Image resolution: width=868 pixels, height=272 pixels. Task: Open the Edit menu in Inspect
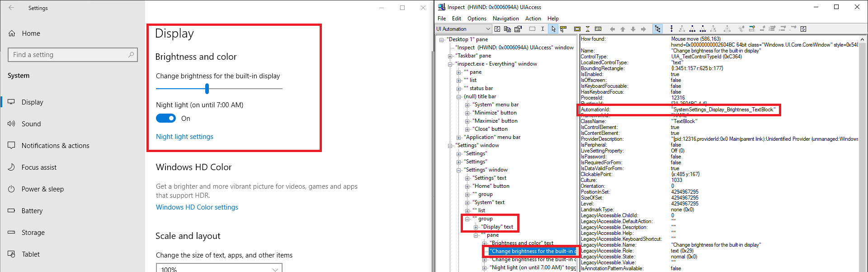point(457,19)
